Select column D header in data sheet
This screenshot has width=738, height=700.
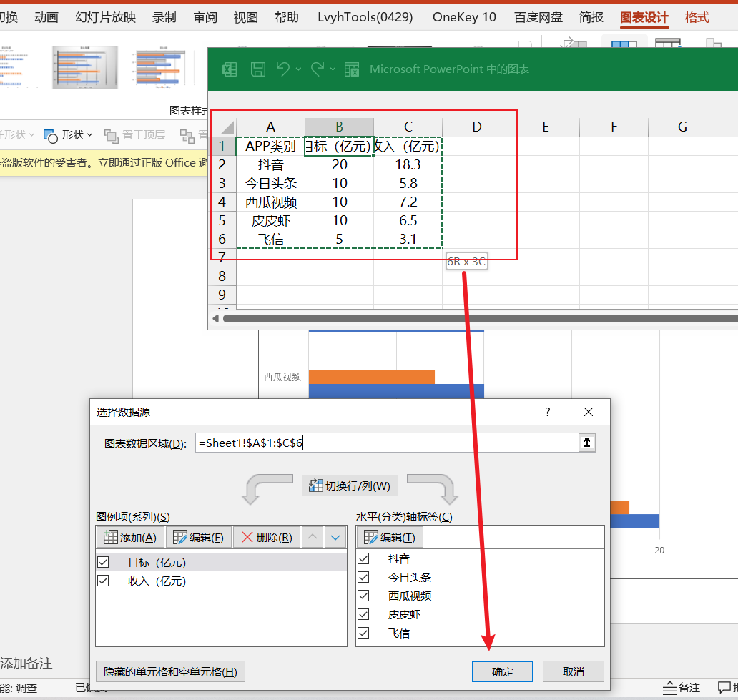(477, 127)
